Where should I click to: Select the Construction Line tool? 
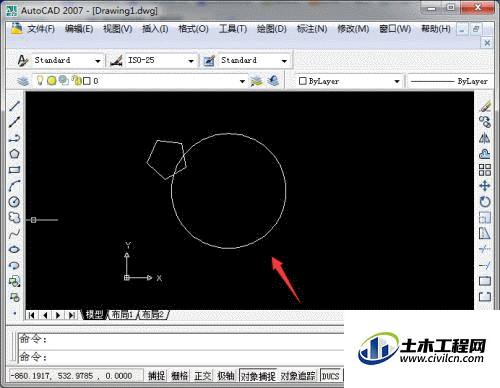(14, 122)
